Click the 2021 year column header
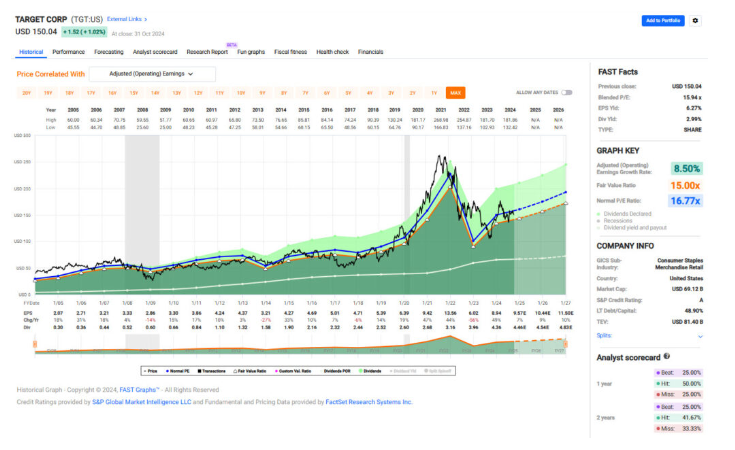The height and width of the screenshot is (450, 735). 441,110
